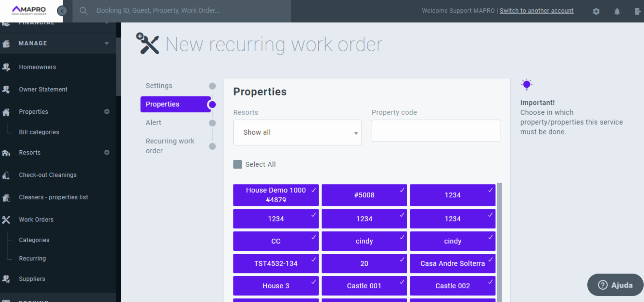This screenshot has width=644, height=302.
Task: Open the Resorts Show all dropdown
Action: 297,133
